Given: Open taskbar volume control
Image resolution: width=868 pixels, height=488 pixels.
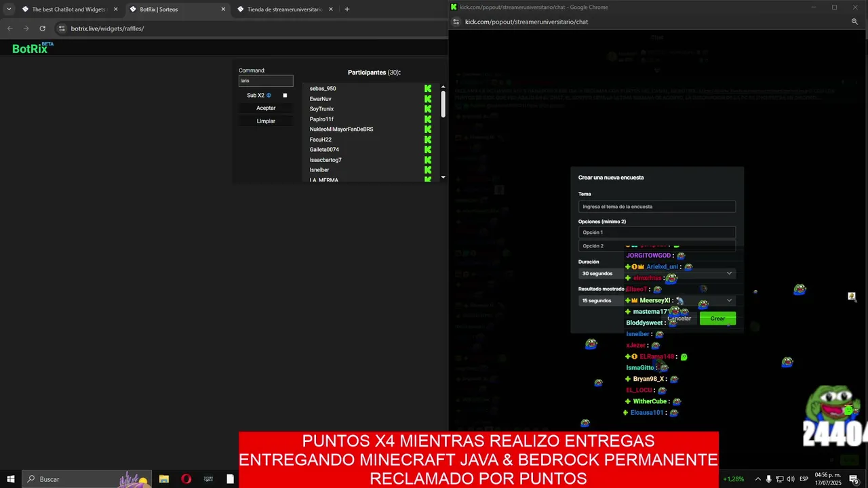Looking at the screenshot, I should click(x=791, y=479).
